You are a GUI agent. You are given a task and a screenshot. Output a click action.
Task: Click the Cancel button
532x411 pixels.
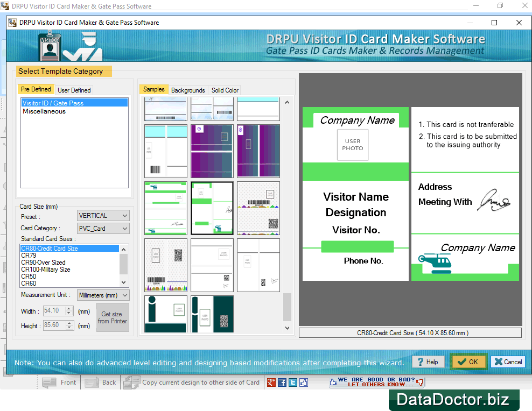[508, 362]
